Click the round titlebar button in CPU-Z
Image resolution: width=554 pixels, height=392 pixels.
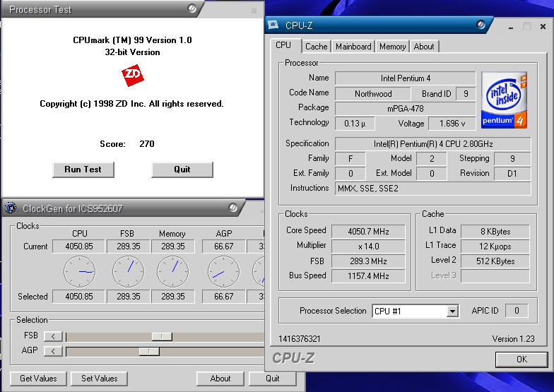click(481, 24)
